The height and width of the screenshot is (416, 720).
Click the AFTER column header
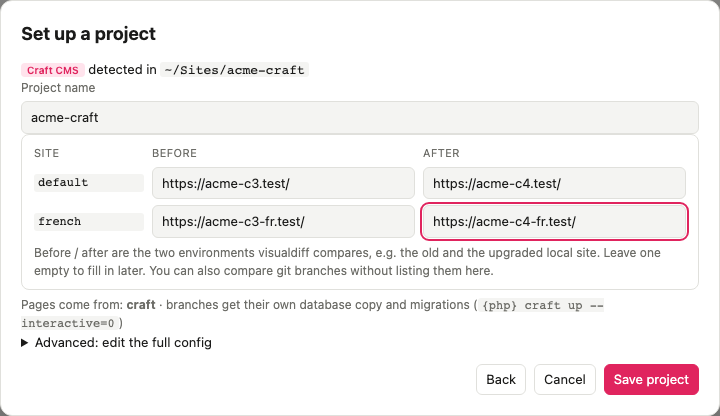coord(441,153)
